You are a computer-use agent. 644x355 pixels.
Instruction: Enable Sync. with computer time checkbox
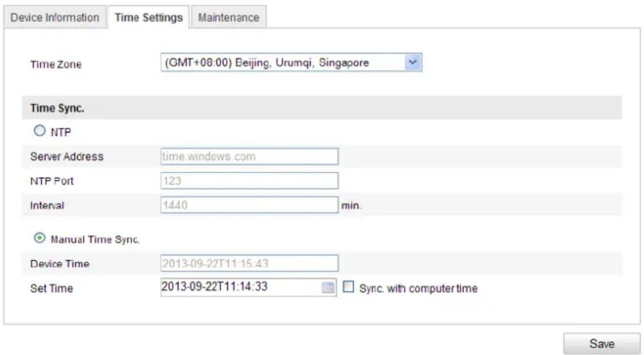pyautogui.click(x=348, y=287)
